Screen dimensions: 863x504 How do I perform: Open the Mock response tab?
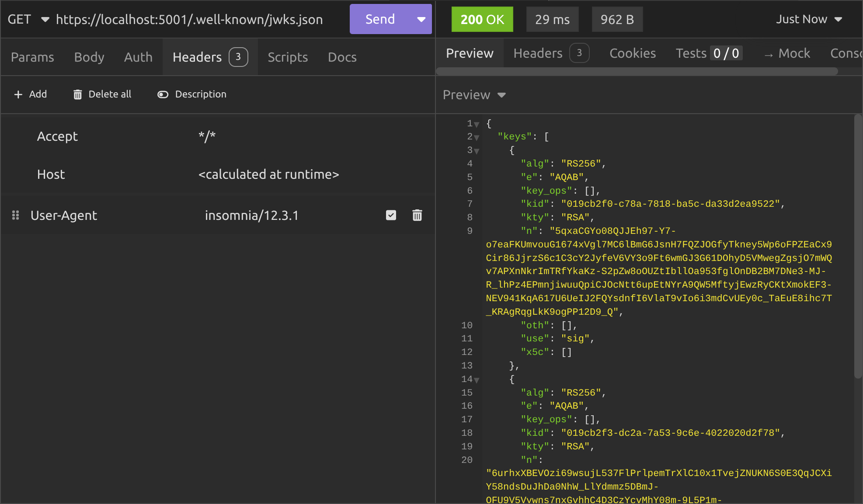(787, 53)
